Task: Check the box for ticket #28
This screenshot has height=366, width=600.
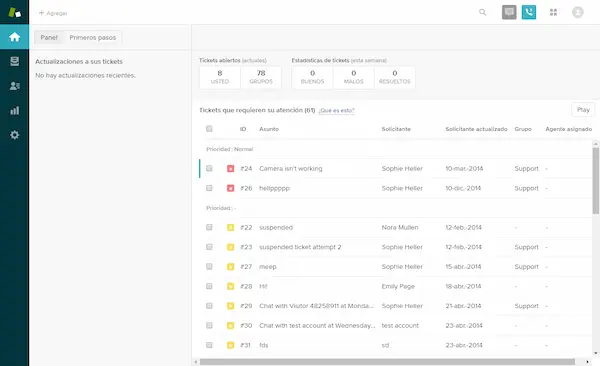Action: click(209, 286)
